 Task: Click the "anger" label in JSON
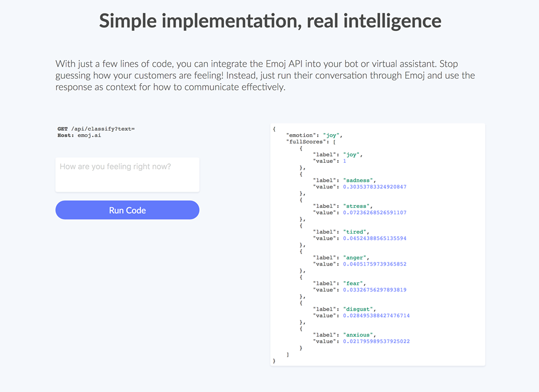click(355, 258)
